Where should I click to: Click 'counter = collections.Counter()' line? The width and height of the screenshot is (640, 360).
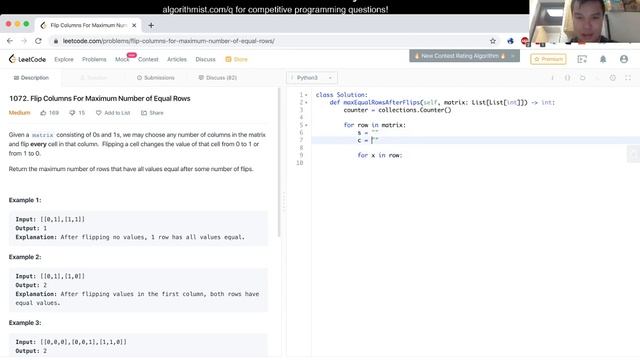coord(398,110)
